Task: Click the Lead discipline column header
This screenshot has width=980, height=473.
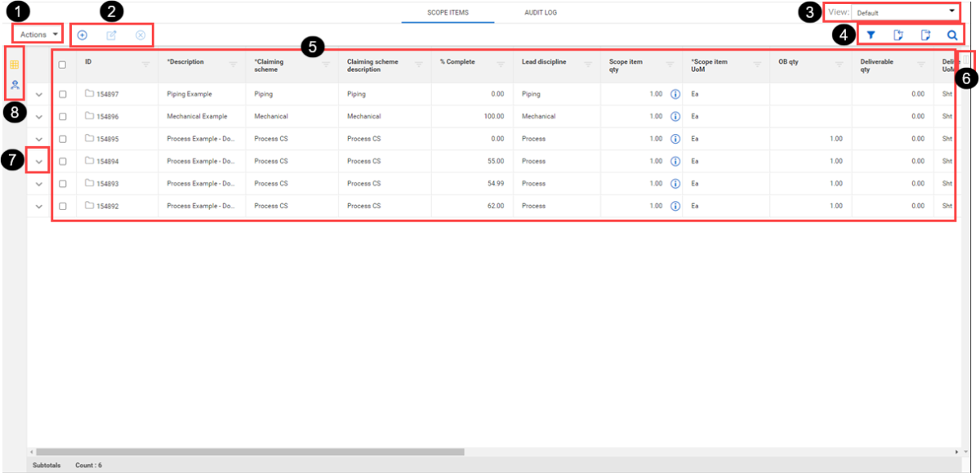Action: pyautogui.click(x=544, y=62)
